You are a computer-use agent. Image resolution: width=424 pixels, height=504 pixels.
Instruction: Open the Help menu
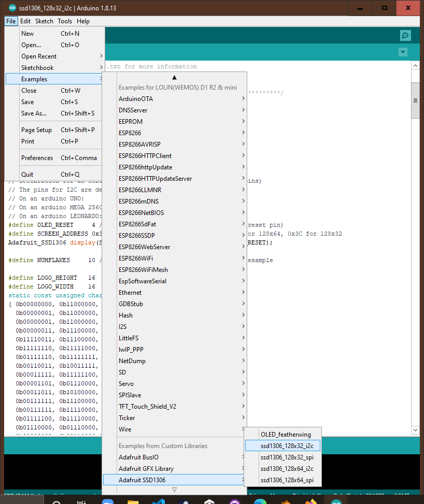(x=83, y=21)
